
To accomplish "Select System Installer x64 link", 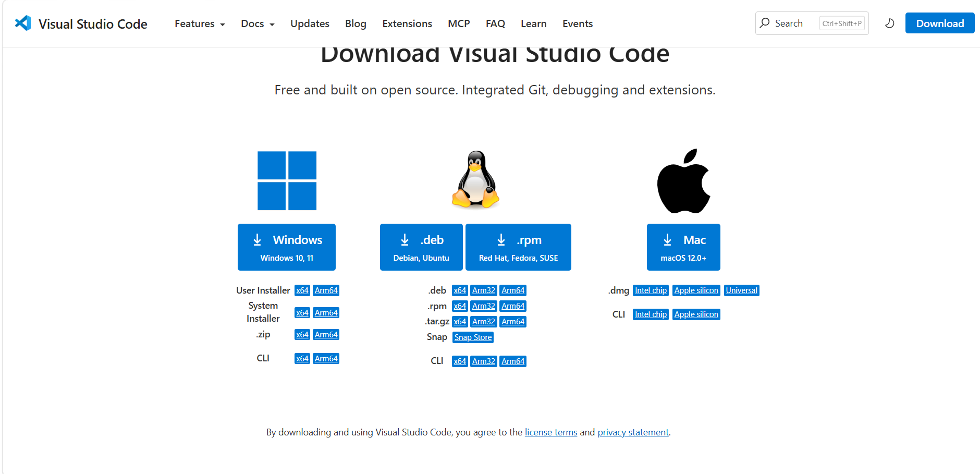I will click(x=302, y=312).
